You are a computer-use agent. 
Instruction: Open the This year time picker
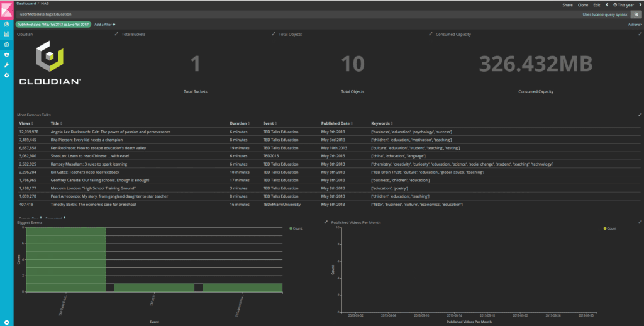(623, 5)
